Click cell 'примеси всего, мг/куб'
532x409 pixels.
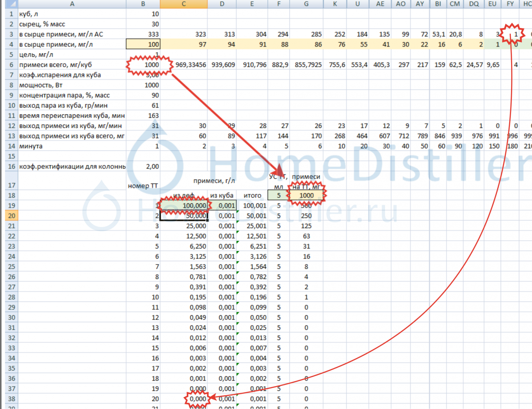[72, 65]
